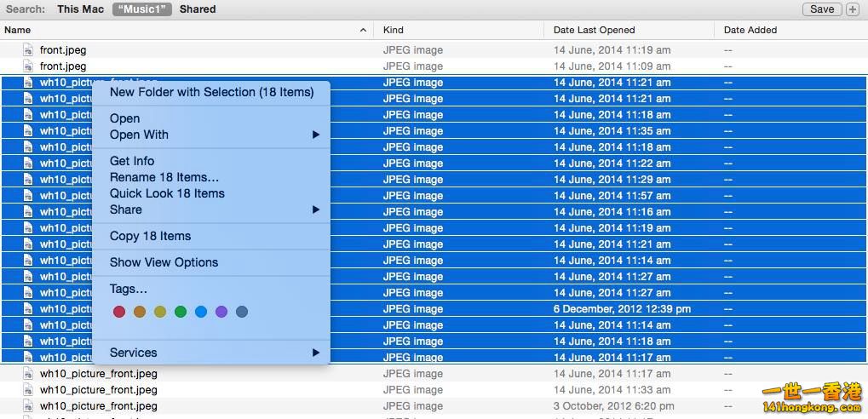Apply the blue tag color

(201, 313)
